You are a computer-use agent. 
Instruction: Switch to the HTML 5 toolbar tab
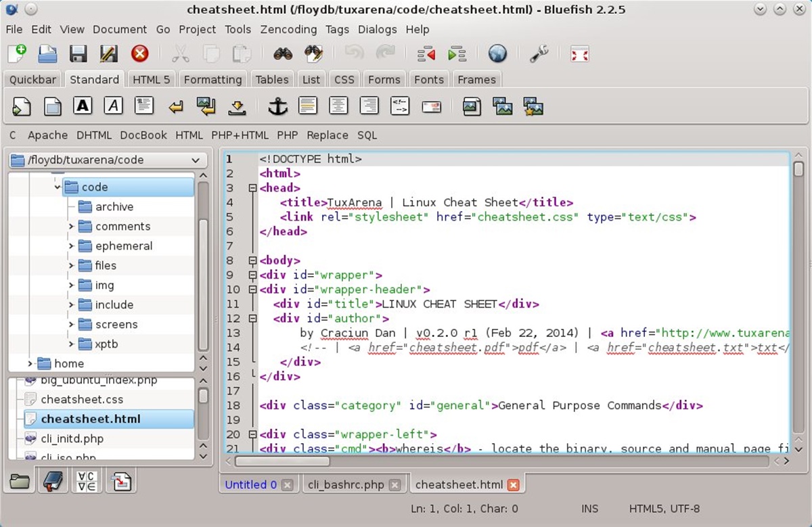tap(152, 79)
